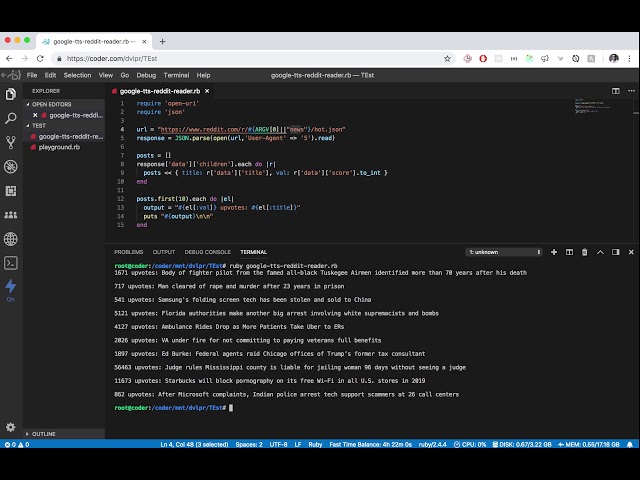Image resolution: width=640 pixels, height=480 pixels.
Task: Collapse the Open Editors section
Action: click(x=51, y=104)
